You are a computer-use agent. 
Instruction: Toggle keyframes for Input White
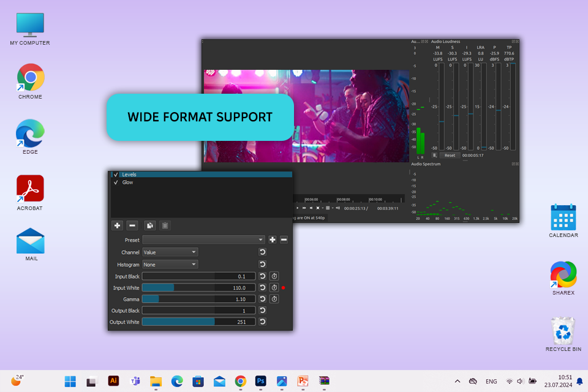274,287
